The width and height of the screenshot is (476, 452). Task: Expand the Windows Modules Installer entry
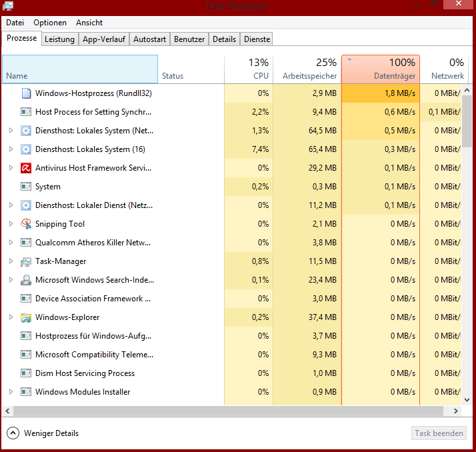coord(11,392)
